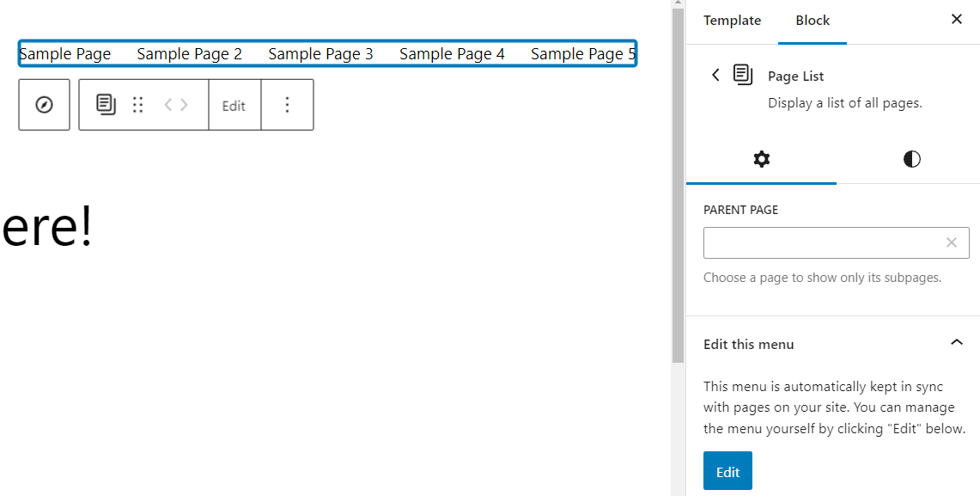Switch to the Template tab
Image resolution: width=980 pixels, height=496 pixels.
coord(732,20)
